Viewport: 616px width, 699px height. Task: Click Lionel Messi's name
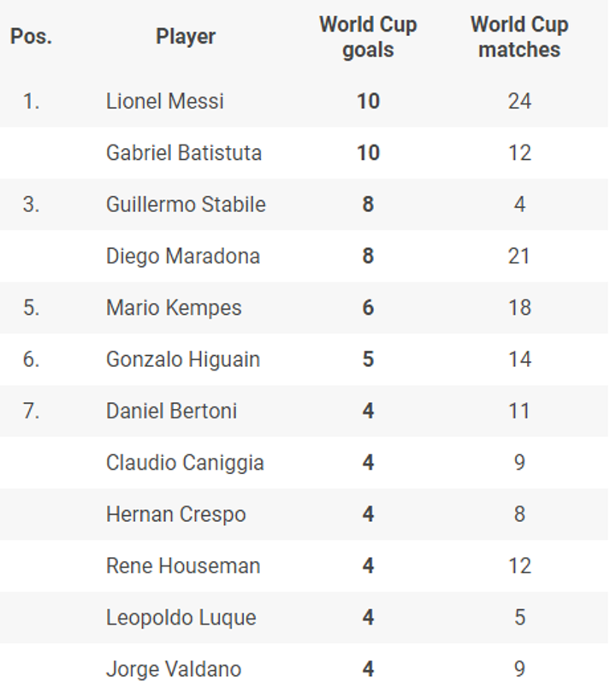pyautogui.click(x=164, y=101)
